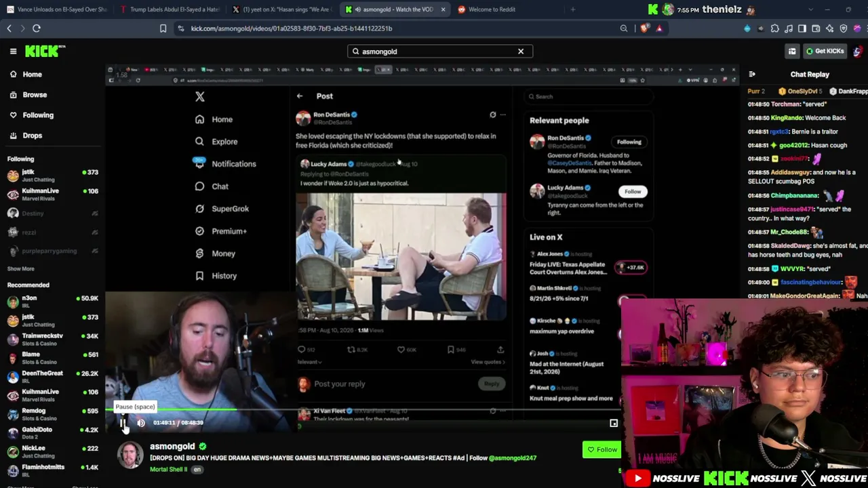Close the asmongold Watch the VOD tab

click(x=443, y=9)
